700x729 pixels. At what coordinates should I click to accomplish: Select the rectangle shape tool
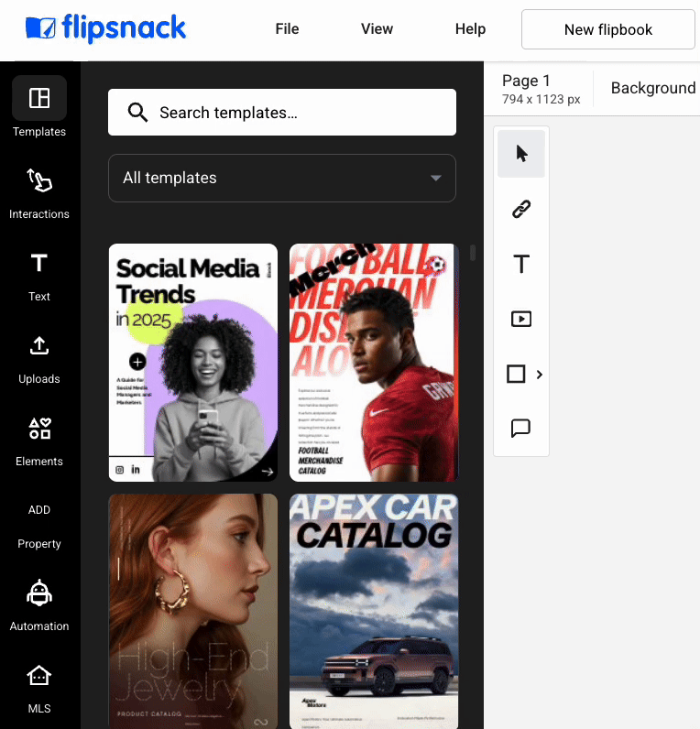coord(516,374)
